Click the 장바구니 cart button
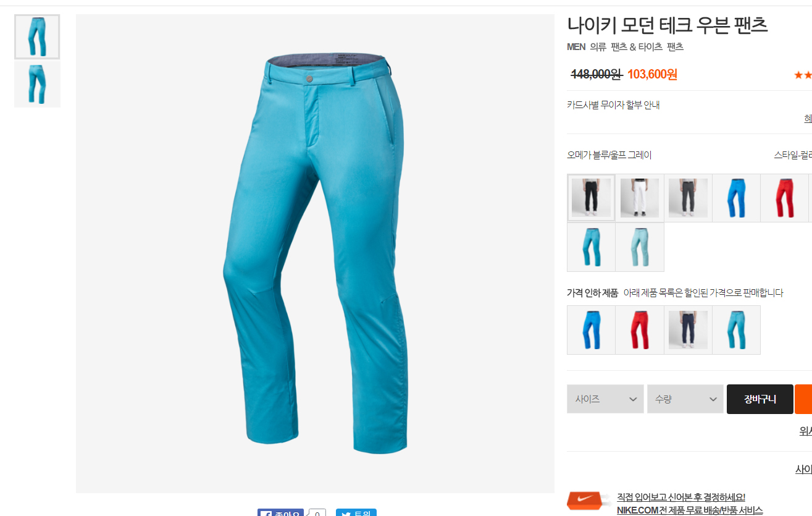The image size is (812, 516). [760, 399]
